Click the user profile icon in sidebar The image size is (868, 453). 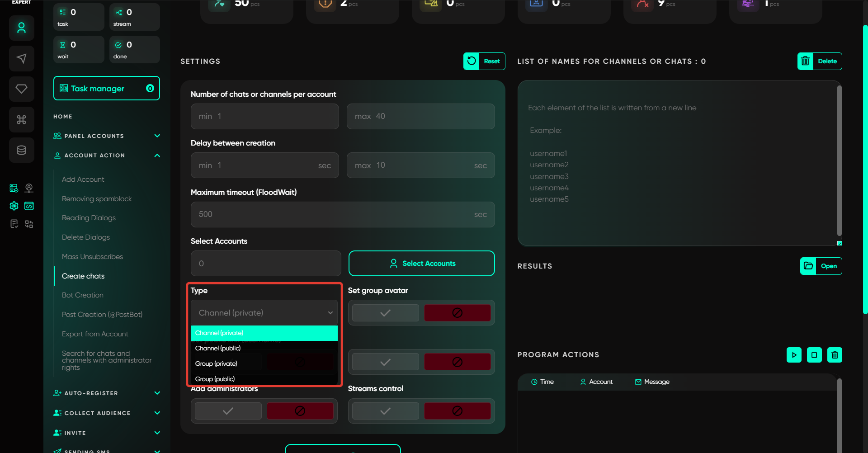pyautogui.click(x=21, y=28)
